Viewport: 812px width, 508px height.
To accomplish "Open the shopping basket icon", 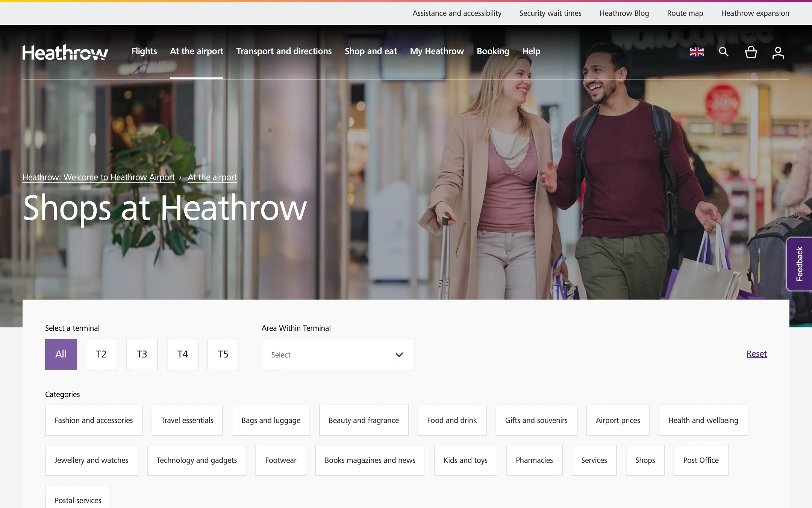I will [x=751, y=52].
